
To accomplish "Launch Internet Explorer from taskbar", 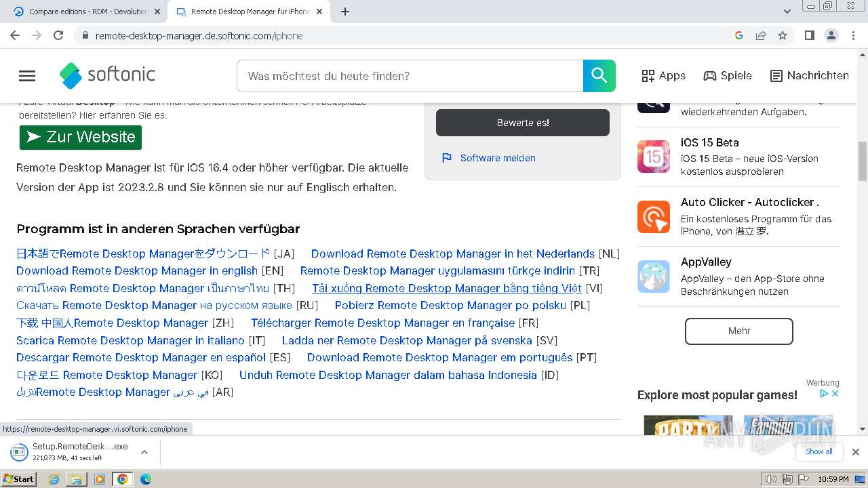I will point(54,479).
